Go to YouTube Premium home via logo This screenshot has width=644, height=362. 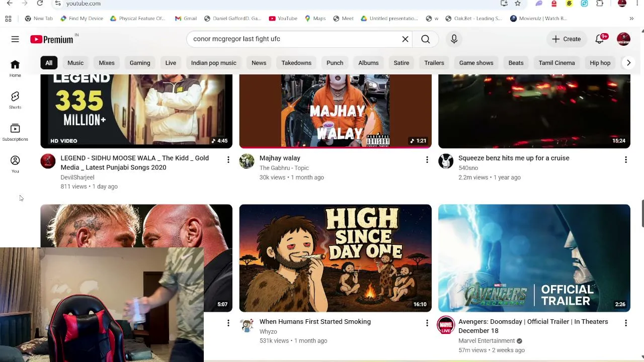pos(52,39)
